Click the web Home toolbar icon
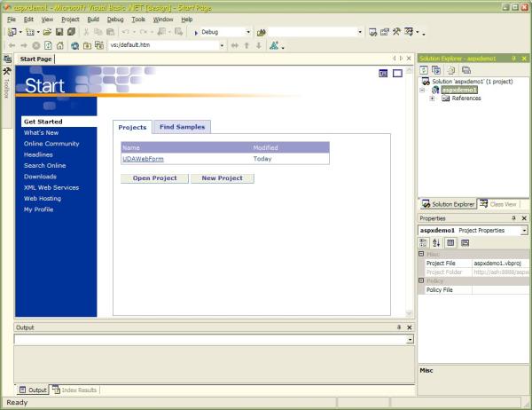Image resolution: width=532 pixels, height=410 pixels. (x=60, y=45)
